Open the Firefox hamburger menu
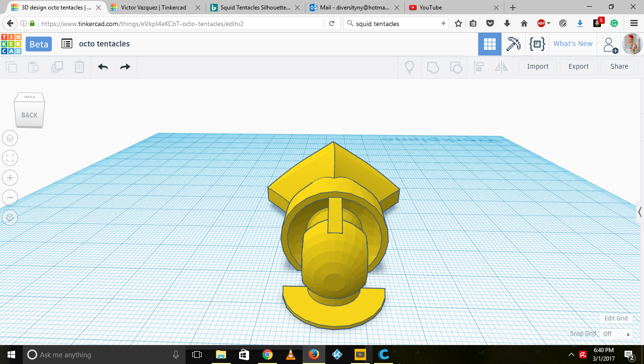The width and height of the screenshot is (644, 364). pyautogui.click(x=634, y=24)
